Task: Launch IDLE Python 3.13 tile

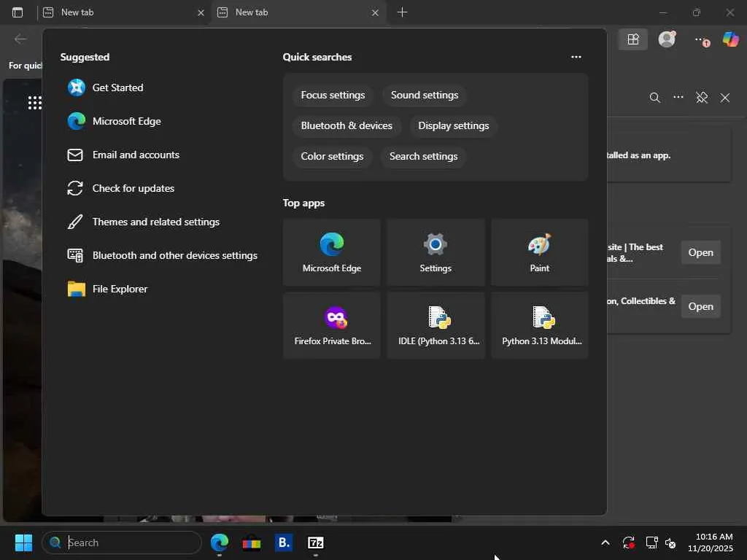Action: pos(436,325)
